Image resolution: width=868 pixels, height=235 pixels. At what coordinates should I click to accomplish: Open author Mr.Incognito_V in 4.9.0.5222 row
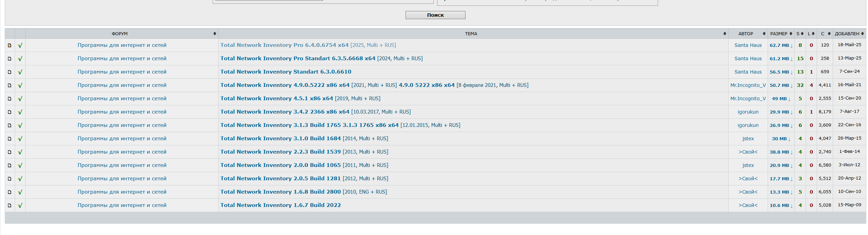tap(748, 85)
